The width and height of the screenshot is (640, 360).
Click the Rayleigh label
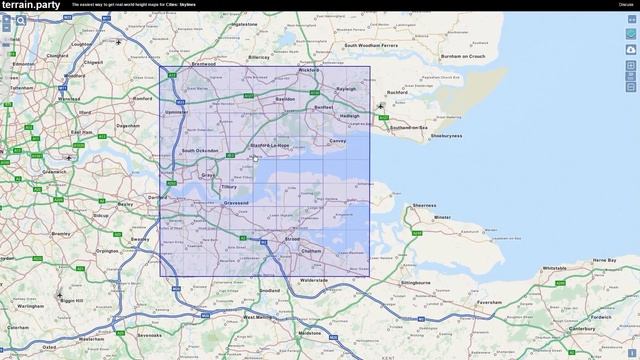pyautogui.click(x=346, y=89)
